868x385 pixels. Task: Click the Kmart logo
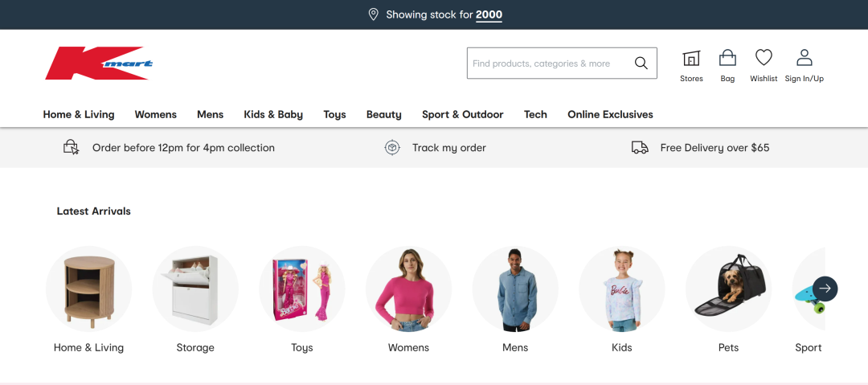(98, 63)
